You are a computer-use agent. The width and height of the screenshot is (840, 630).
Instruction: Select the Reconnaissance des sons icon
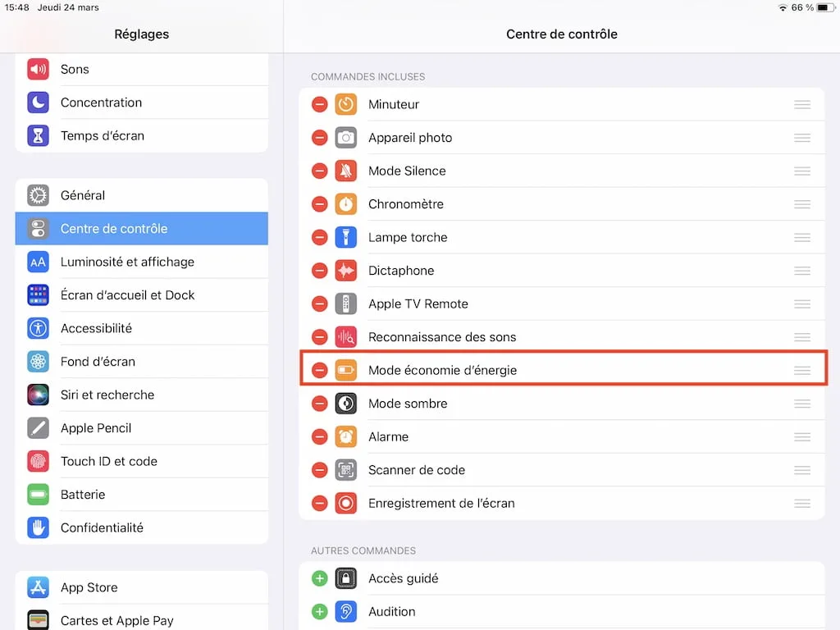tap(345, 336)
